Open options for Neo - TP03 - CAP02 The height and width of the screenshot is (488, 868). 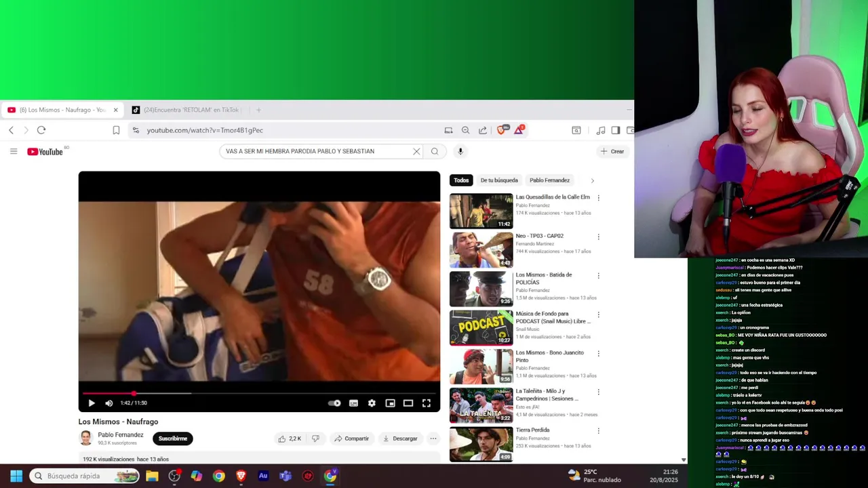tap(598, 237)
